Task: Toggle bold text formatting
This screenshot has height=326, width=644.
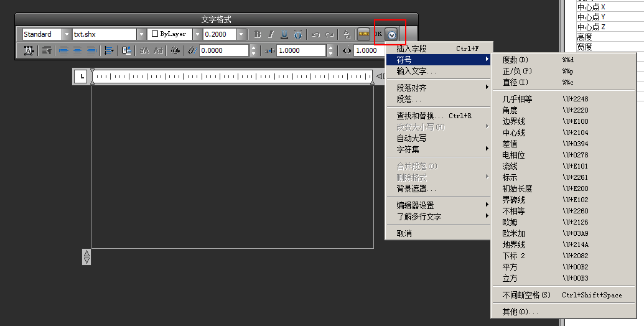Action: (x=258, y=34)
